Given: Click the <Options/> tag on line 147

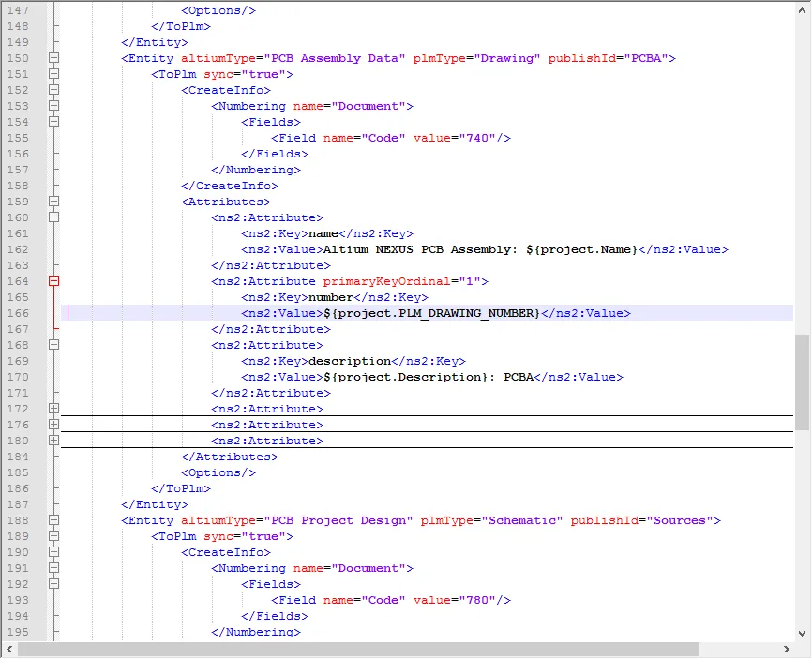Looking at the screenshot, I should point(218,10).
